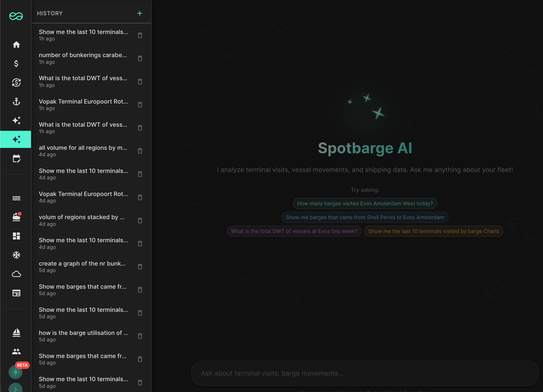Open the dashboard grid icon
Viewport: 543px width, 392px height.
[x=16, y=236]
